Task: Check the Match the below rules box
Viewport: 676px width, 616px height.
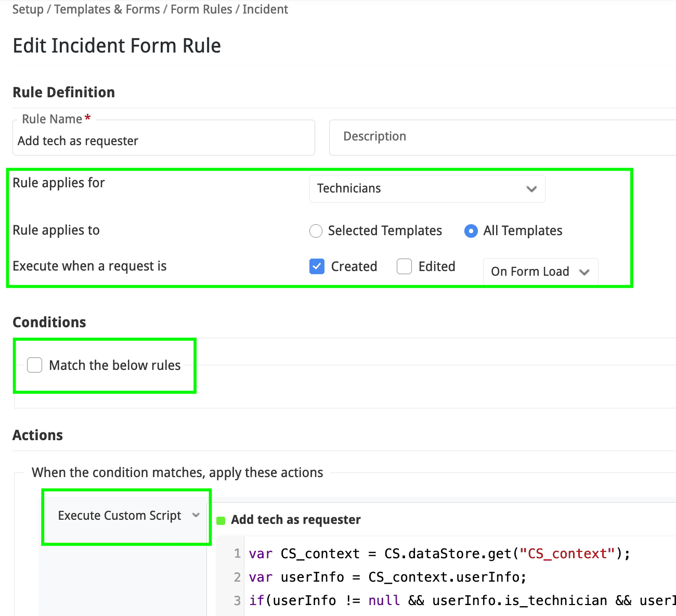Action: [x=35, y=365]
